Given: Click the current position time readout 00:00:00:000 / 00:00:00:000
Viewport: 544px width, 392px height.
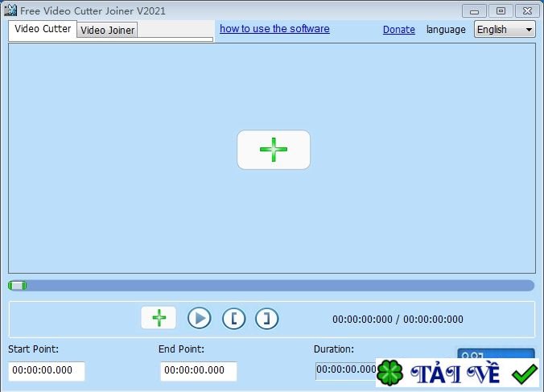Looking at the screenshot, I should point(398,319).
